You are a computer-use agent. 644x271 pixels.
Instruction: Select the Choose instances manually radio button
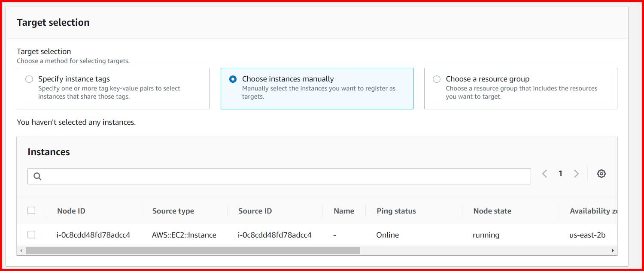(232, 79)
